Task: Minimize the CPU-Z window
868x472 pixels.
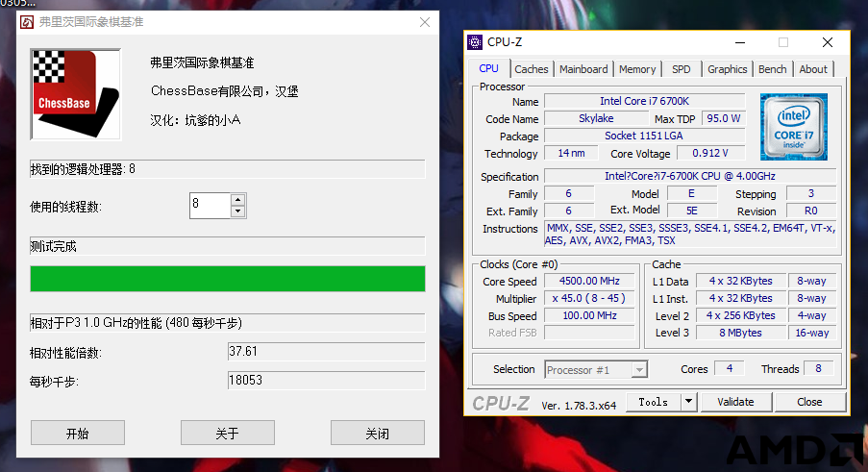Action: tap(740, 42)
